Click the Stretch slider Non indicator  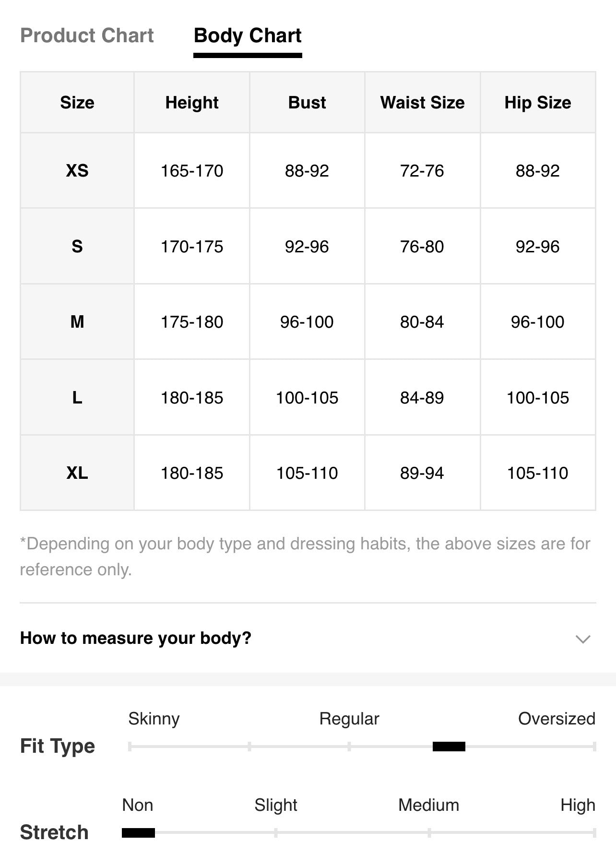[138, 832]
